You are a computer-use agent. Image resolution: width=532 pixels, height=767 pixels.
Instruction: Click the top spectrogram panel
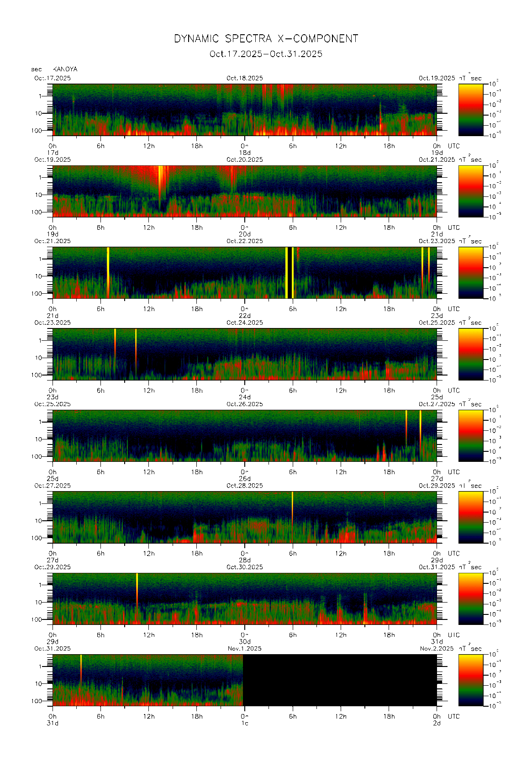point(244,110)
